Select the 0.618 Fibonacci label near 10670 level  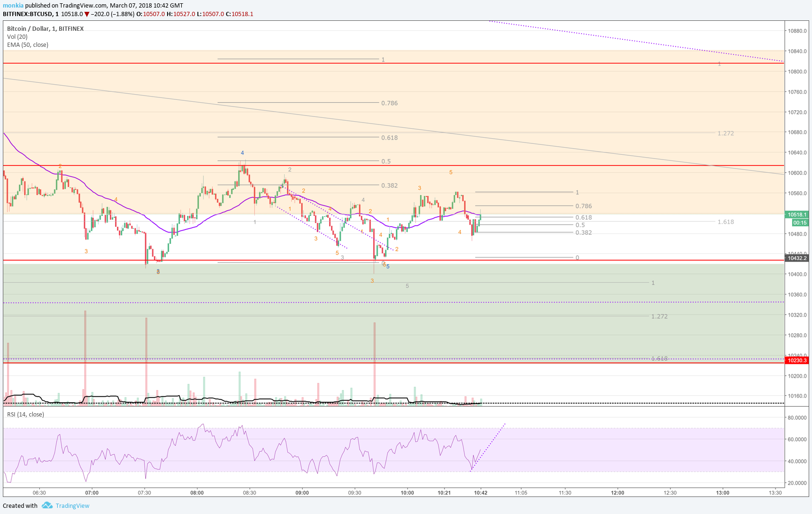click(389, 138)
